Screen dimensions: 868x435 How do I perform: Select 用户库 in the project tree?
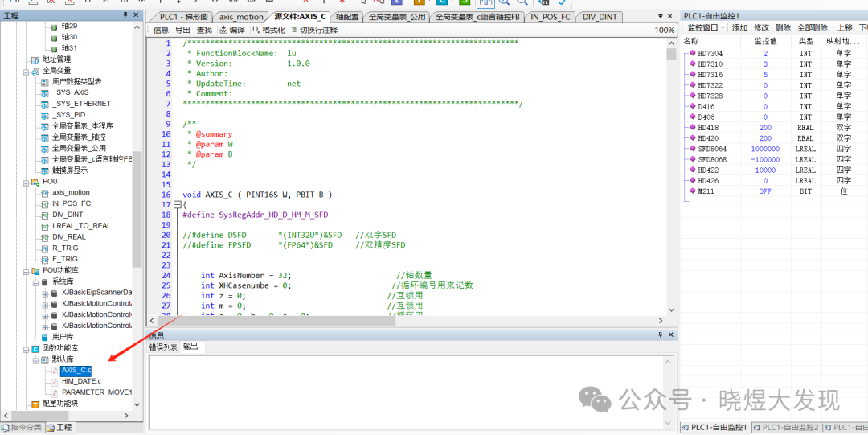tap(63, 337)
